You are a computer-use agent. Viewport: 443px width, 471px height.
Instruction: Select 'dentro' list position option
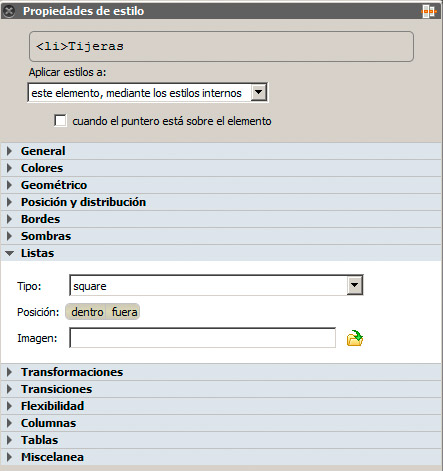pyautogui.click(x=86, y=312)
